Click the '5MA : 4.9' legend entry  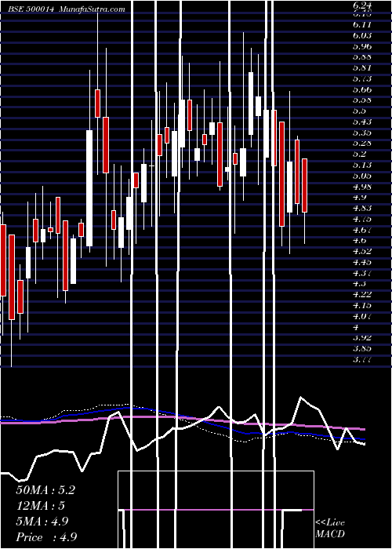click(42, 522)
